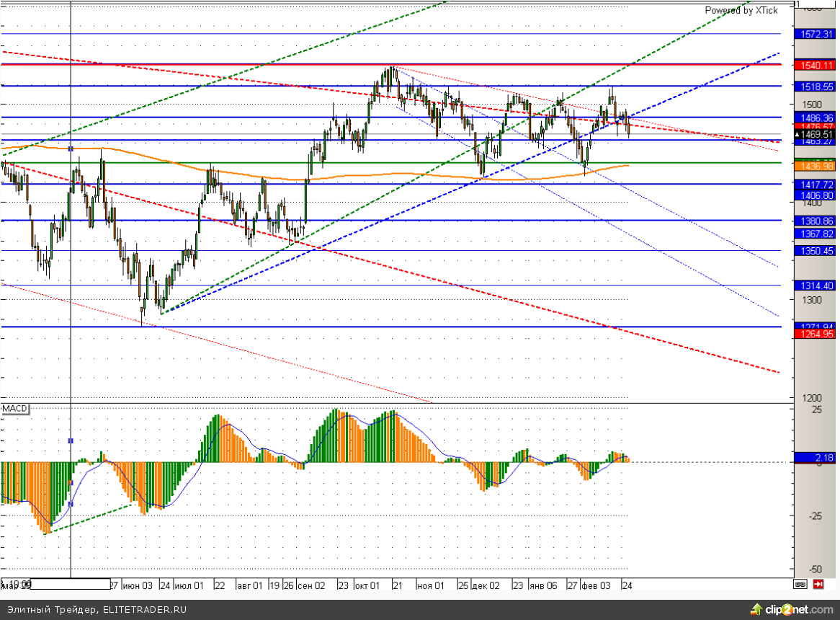Click the red scroll-to-end arrow icon
This screenshot has width=840, height=620.
(819, 583)
